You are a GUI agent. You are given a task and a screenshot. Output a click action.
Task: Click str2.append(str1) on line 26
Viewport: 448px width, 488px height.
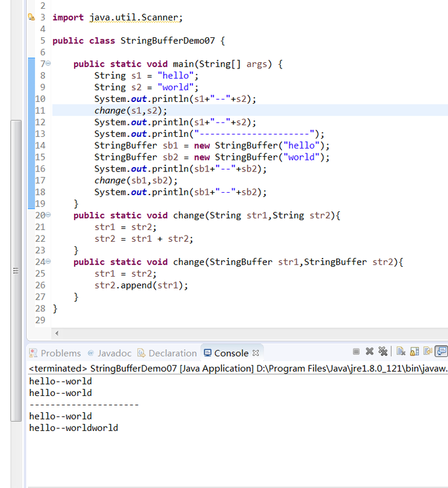139,285
